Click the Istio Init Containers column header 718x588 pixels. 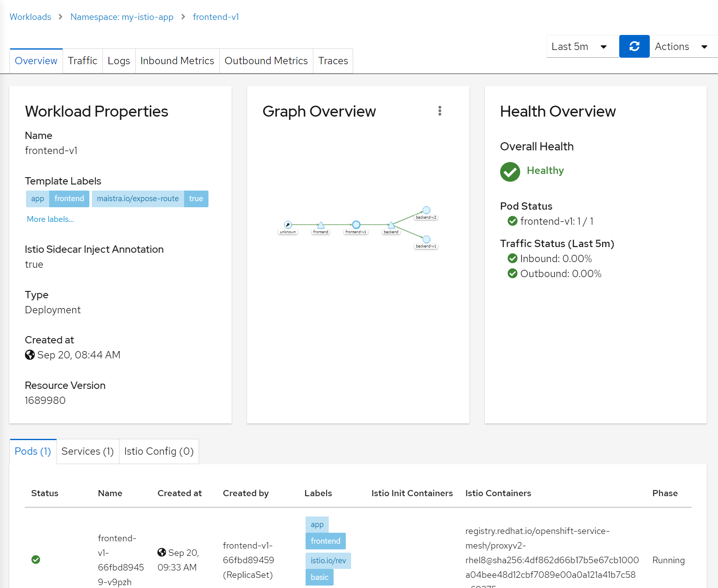click(x=412, y=493)
